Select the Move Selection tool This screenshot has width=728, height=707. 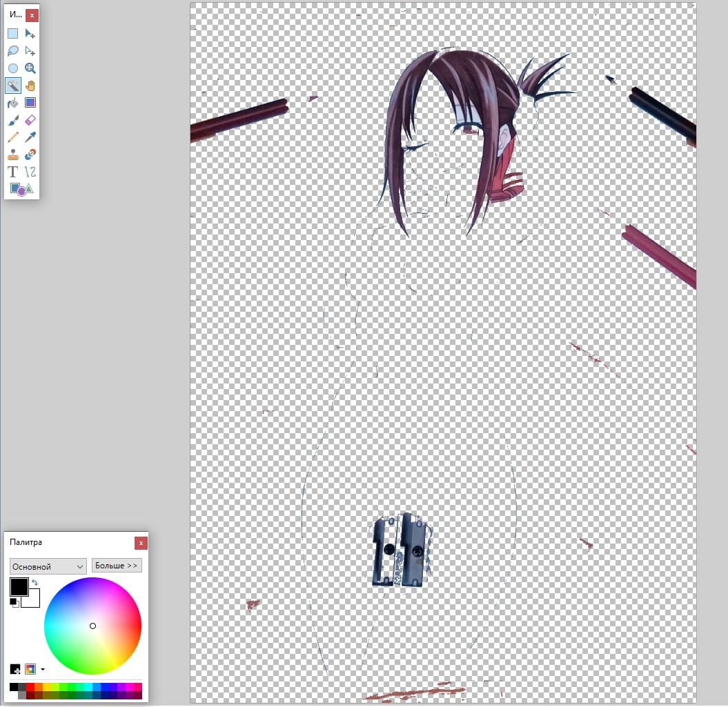coord(30,50)
